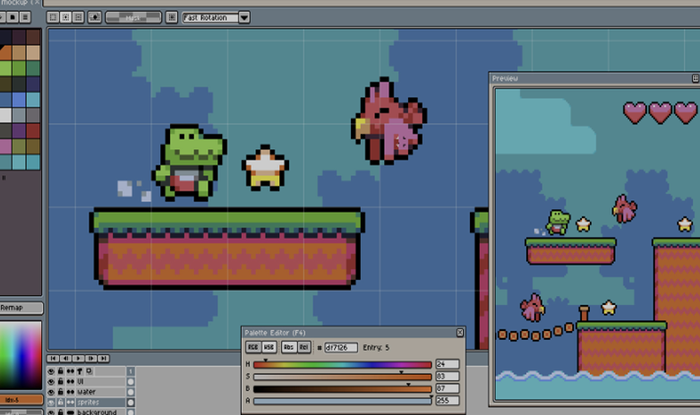Toggle visibility of the water layer
Viewport: 700px width, 415px height.
pos(52,391)
